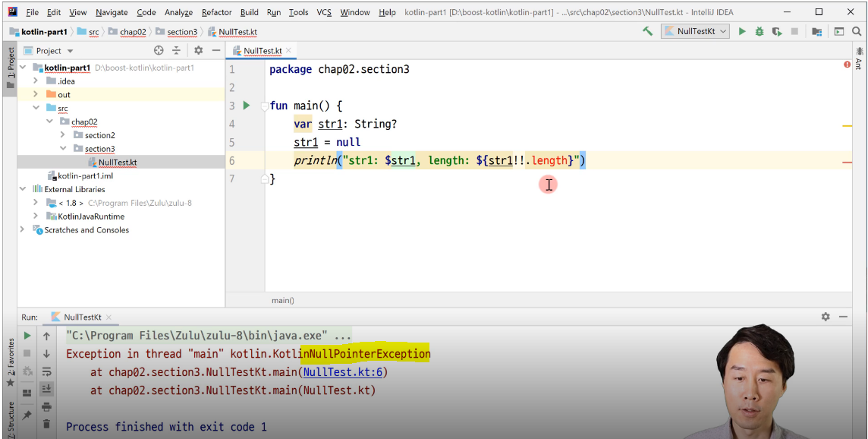Screen dimensions: 868x439
Task: Select the NullTestKt tab in Run panel
Action: (82, 317)
